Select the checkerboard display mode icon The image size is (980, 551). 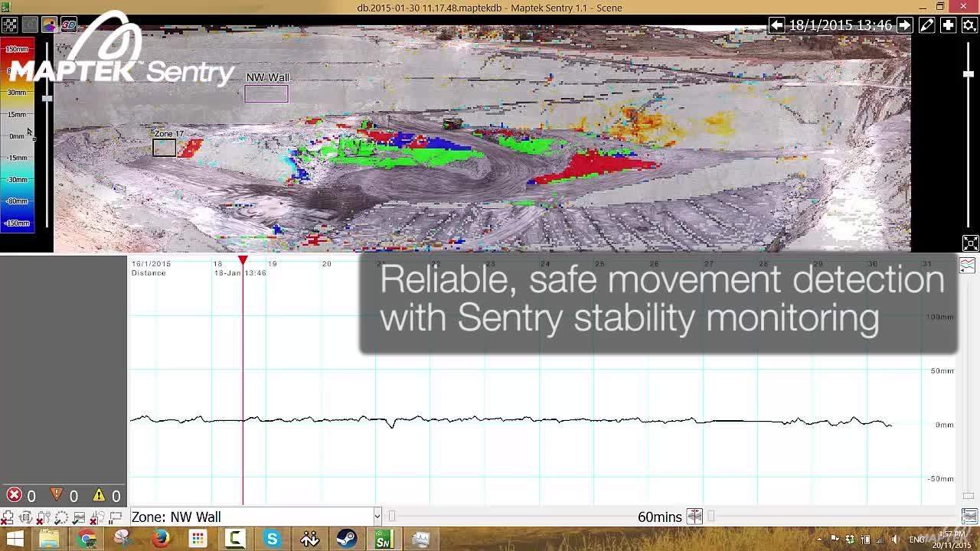coord(11,24)
